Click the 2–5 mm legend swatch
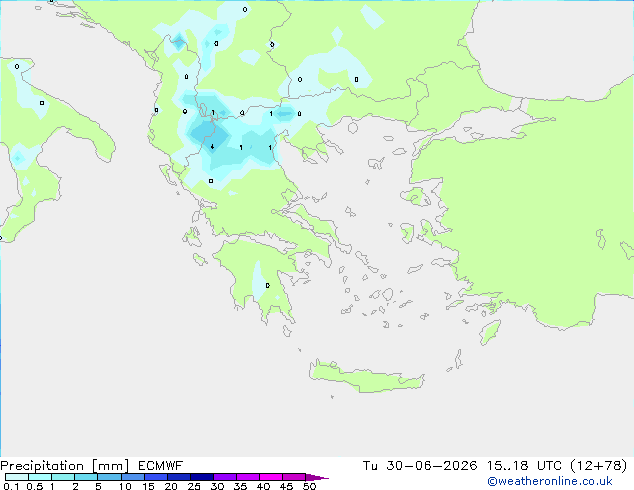Screen dimensions: 634x490 [x=86, y=477]
